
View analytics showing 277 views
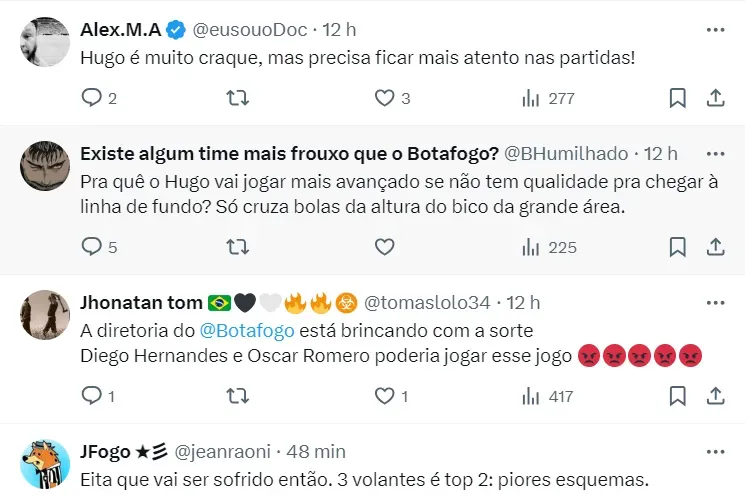[x=548, y=98]
